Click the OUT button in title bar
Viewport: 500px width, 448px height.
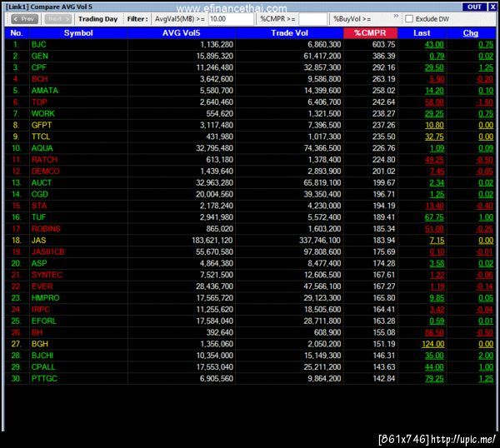point(474,7)
